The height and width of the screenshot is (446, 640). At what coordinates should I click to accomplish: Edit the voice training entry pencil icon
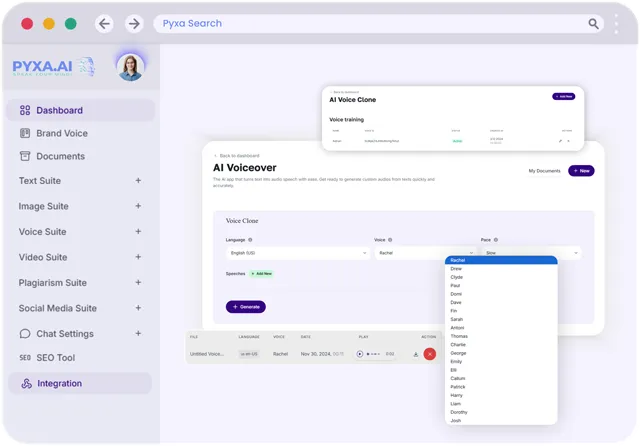click(x=560, y=141)
